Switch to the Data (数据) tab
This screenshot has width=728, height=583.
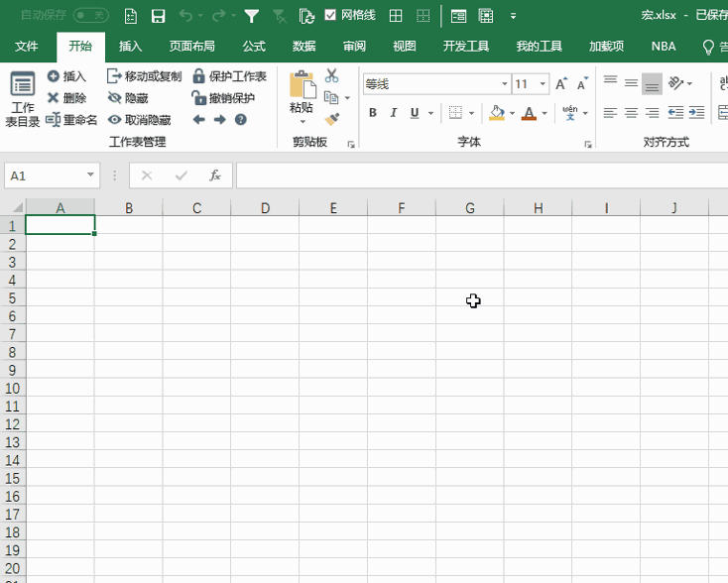tap(304, 47)
